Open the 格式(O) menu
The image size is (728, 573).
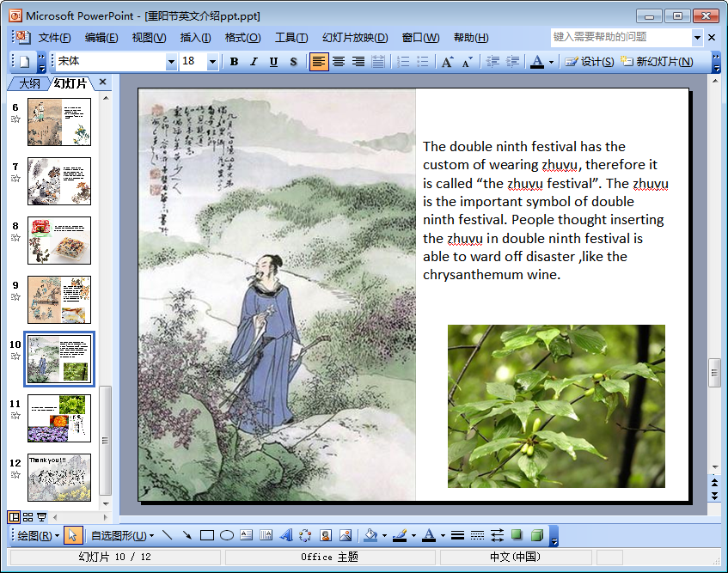point(242,38)
